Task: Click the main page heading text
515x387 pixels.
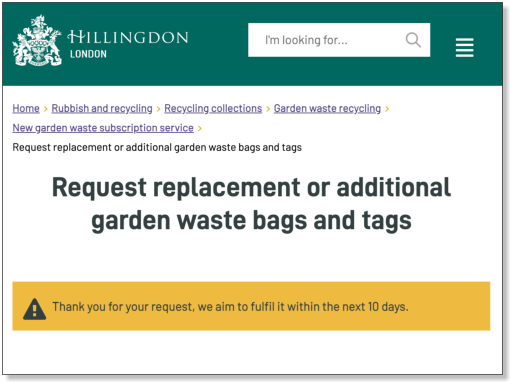Action: coord(251,204)
